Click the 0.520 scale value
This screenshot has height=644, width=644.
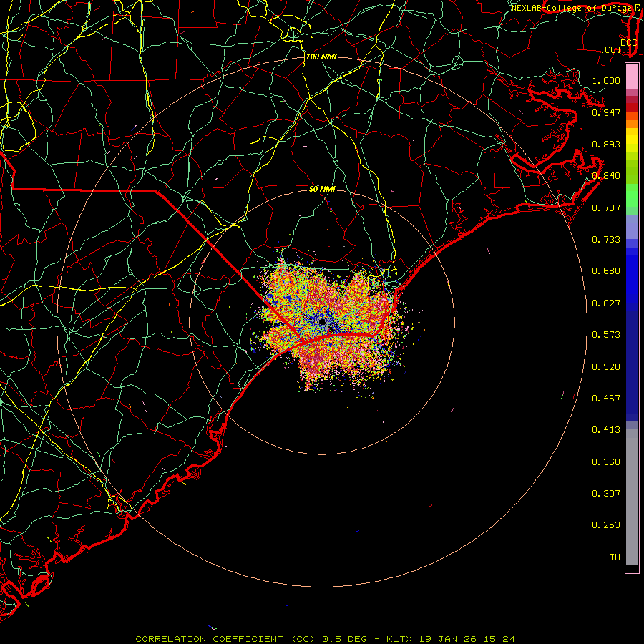(606, 367)
